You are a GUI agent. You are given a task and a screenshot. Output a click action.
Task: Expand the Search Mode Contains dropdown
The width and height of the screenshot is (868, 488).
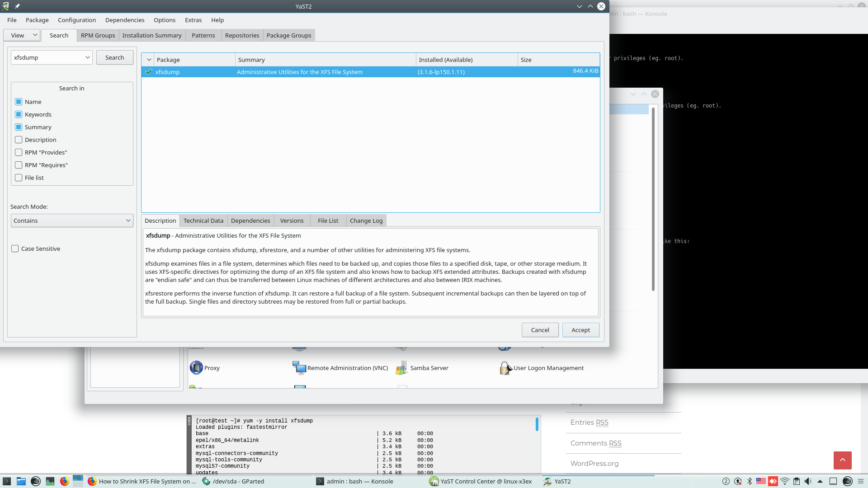(72, 221)
